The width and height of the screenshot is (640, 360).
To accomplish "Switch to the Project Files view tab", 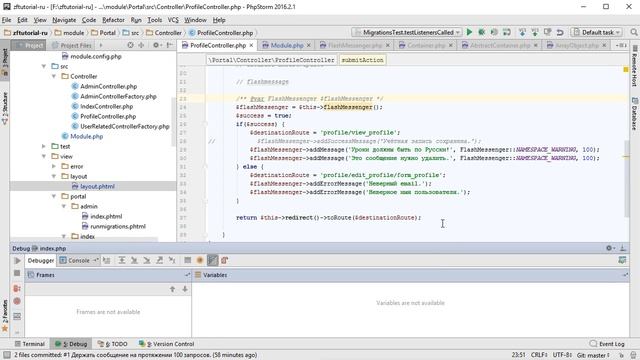I will click(71, 45).
